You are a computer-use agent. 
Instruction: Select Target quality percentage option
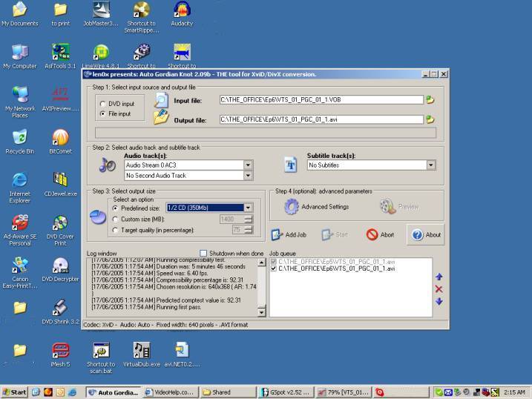pyautogui.click(x=115, y=230)
